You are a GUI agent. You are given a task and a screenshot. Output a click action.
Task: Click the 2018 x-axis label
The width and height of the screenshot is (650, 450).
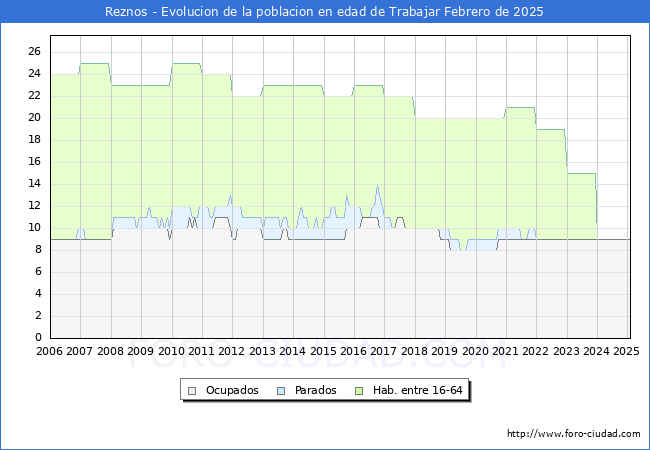(415, 351)
